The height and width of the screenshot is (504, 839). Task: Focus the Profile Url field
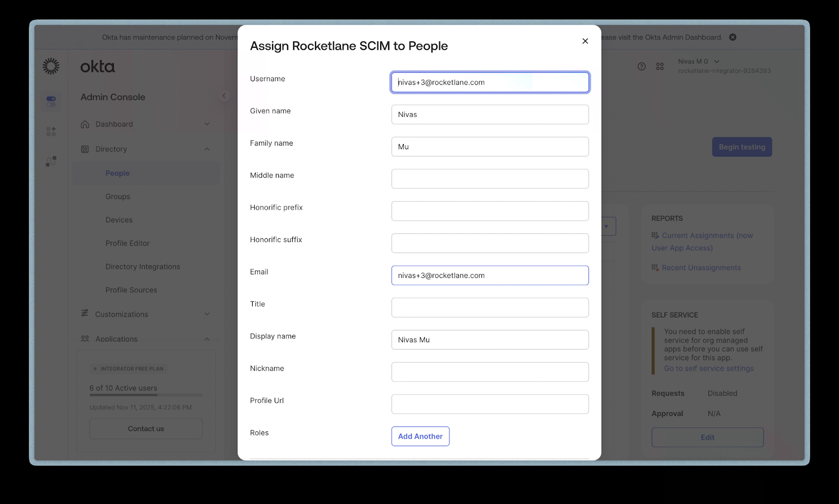[490, 404]
